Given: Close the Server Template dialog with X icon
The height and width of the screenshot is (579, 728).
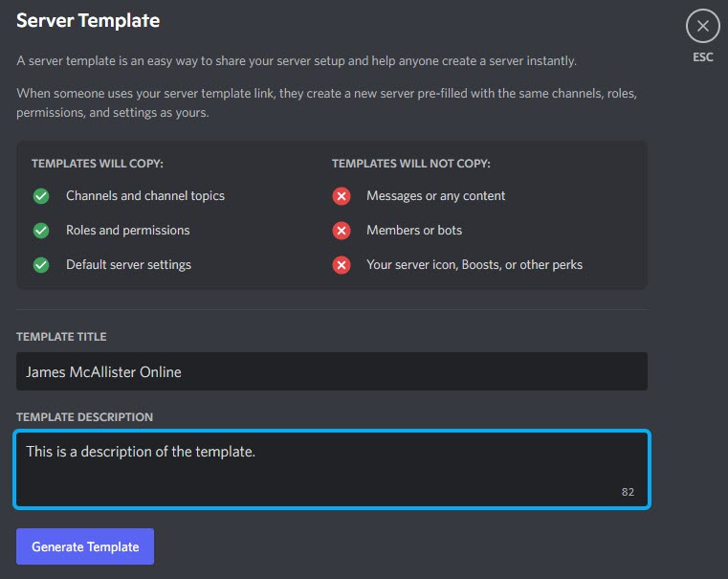Looking at the screenshot, I should [x=702, y=26].
